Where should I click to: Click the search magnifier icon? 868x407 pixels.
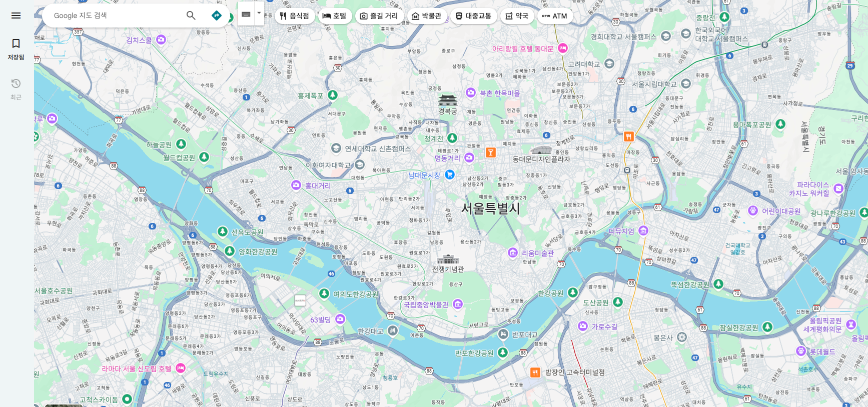point(191,15)
